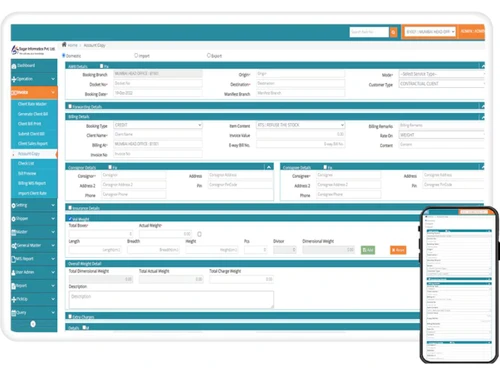This screenshot has height=375, width=500.
Task: Toggle Fix checkbox in Consignor Details header
Action: point(110,167)
